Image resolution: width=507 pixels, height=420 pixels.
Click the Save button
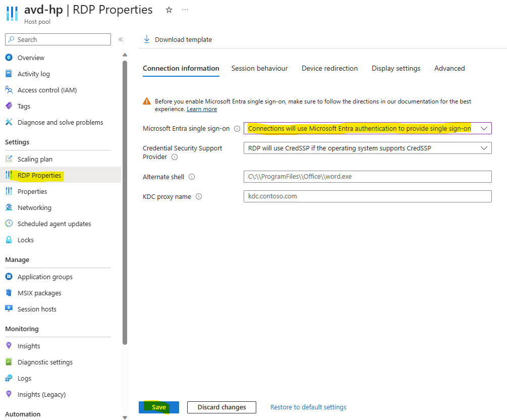(159, 407)
